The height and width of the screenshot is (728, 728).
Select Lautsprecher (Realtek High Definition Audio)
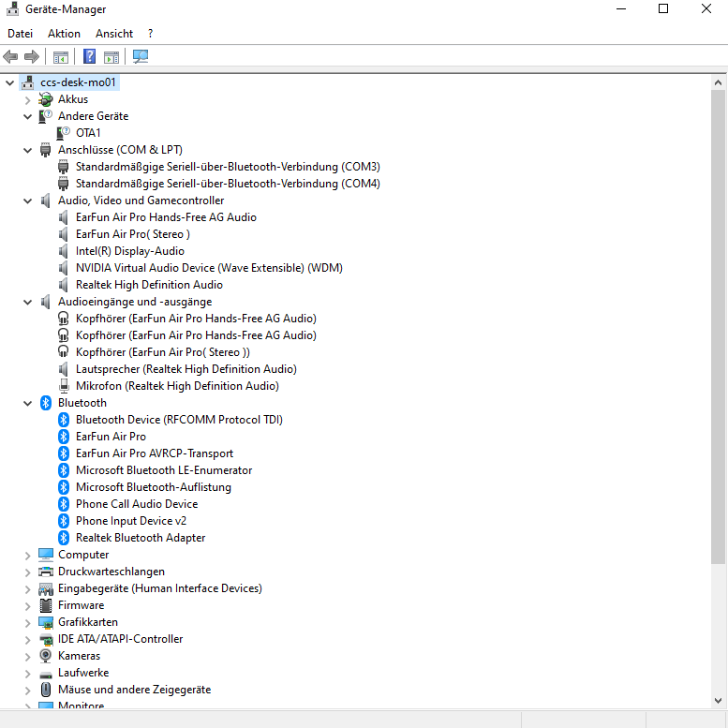186,369
